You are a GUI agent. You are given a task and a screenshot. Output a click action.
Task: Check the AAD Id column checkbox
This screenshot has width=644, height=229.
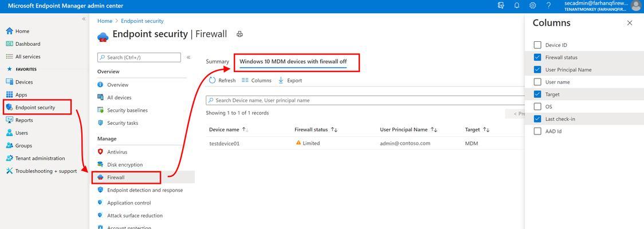537,131
